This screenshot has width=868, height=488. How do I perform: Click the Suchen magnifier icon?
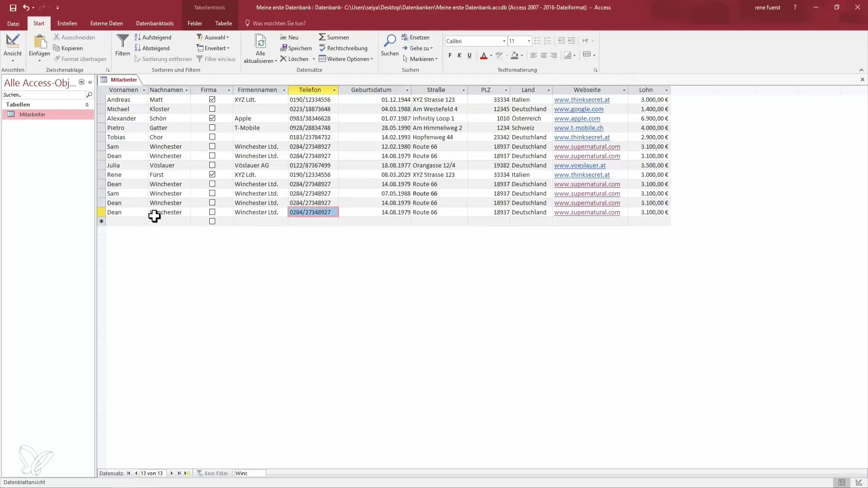click(x=390, y=41)
